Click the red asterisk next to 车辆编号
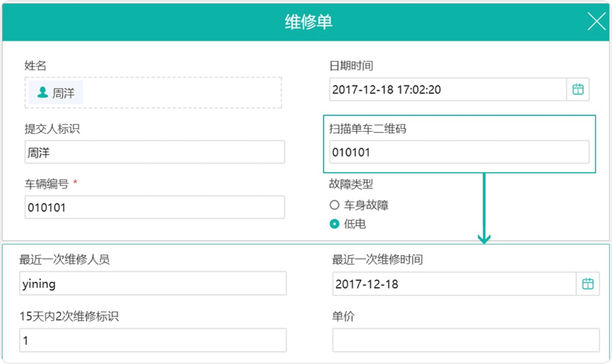The height and width of the screenshot is (364, 612). tap(75, 184)
